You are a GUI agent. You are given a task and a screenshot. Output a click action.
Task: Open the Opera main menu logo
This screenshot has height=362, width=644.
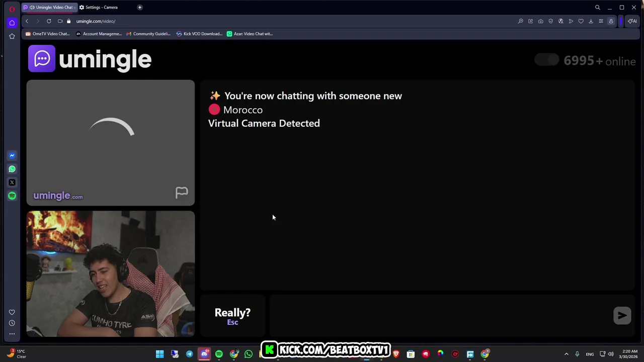click(x=12, y=9)
